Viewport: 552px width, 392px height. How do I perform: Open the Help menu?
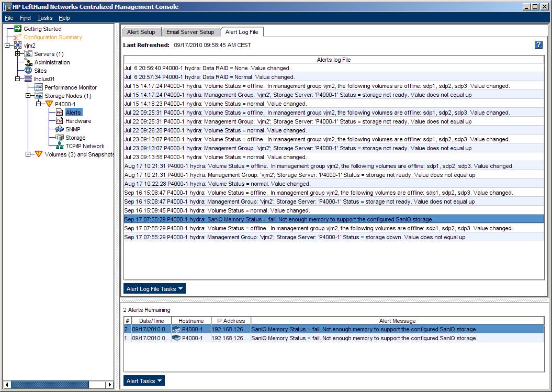click(64, 18)
